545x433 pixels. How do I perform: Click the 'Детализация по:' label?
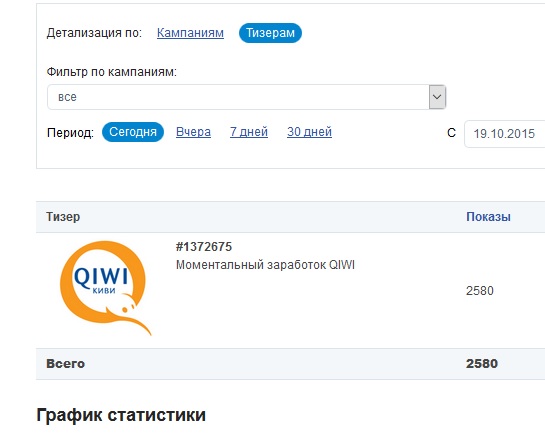[94, 33]
